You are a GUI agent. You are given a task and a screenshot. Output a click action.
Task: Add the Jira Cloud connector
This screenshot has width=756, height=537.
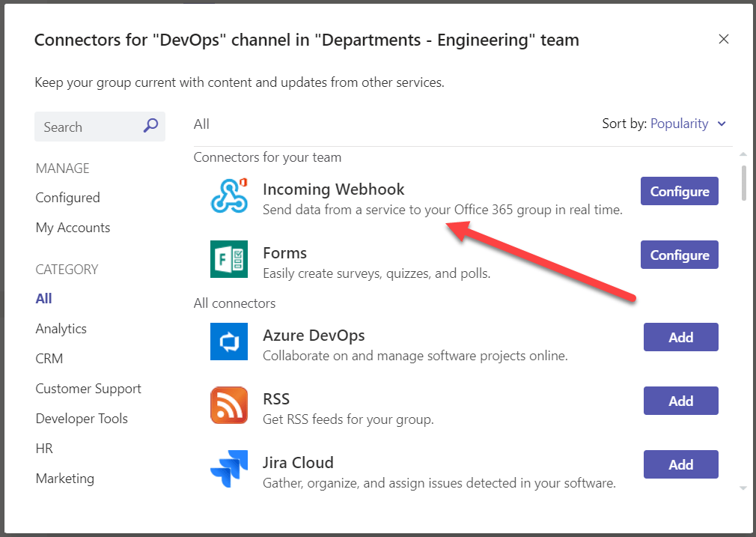680,464
